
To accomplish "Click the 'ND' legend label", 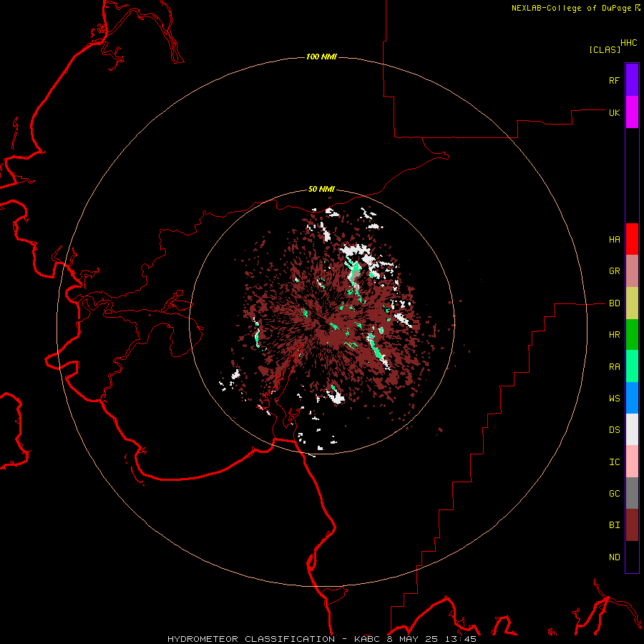I will coord(614,557).
